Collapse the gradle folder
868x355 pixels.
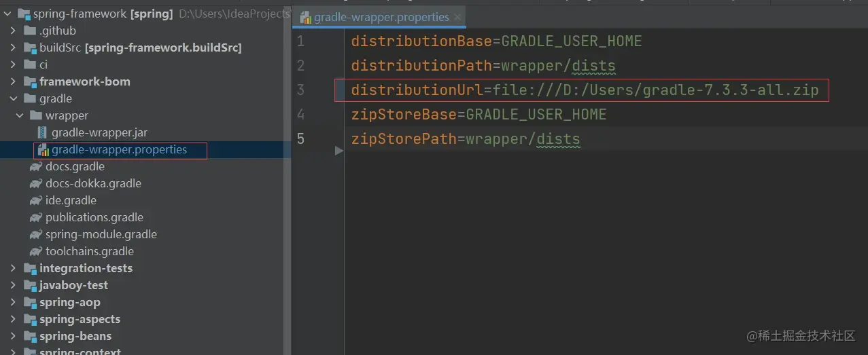pos(13,98)
